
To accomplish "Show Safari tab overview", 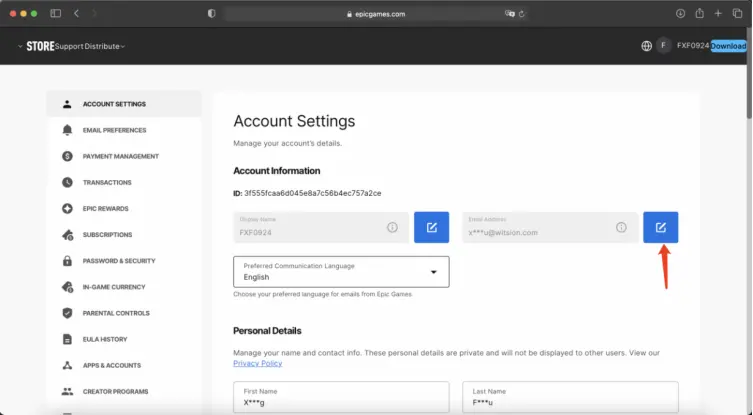I will click(x=737, y=13).
